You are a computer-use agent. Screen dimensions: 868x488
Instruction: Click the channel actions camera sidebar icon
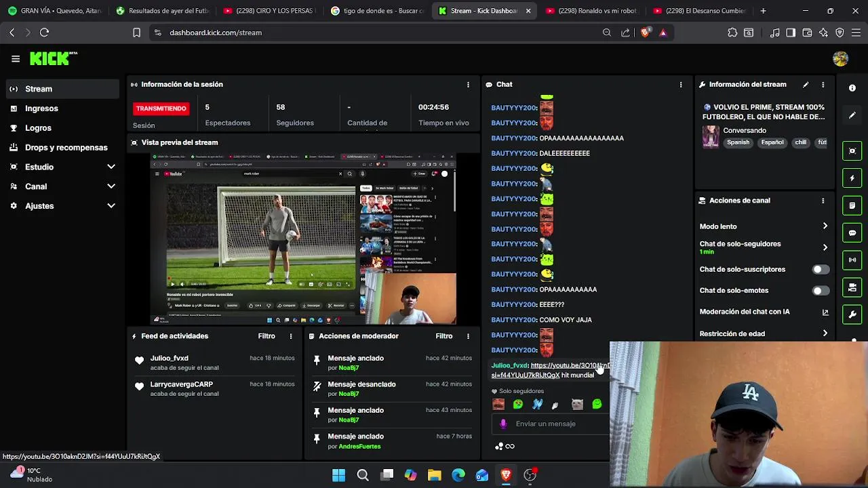point(852,288)
